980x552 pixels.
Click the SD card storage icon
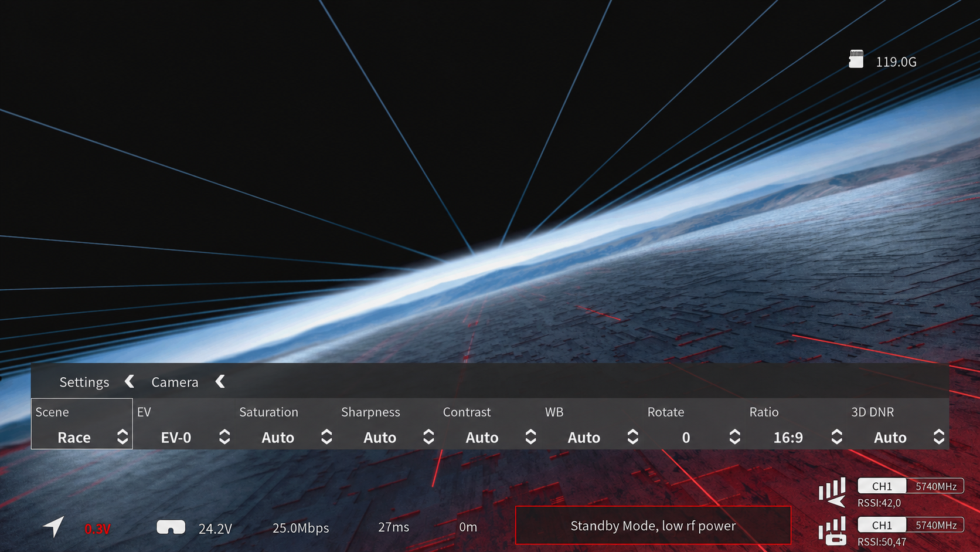[856, 59]
